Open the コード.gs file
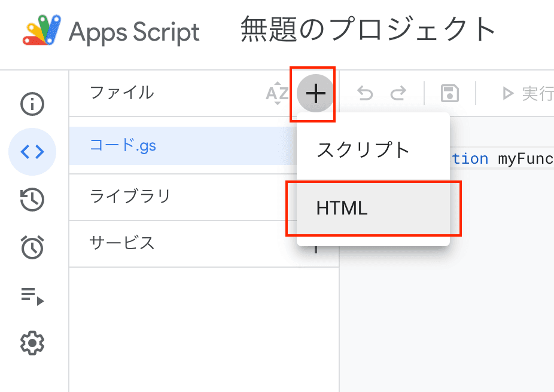 point(123,145)
